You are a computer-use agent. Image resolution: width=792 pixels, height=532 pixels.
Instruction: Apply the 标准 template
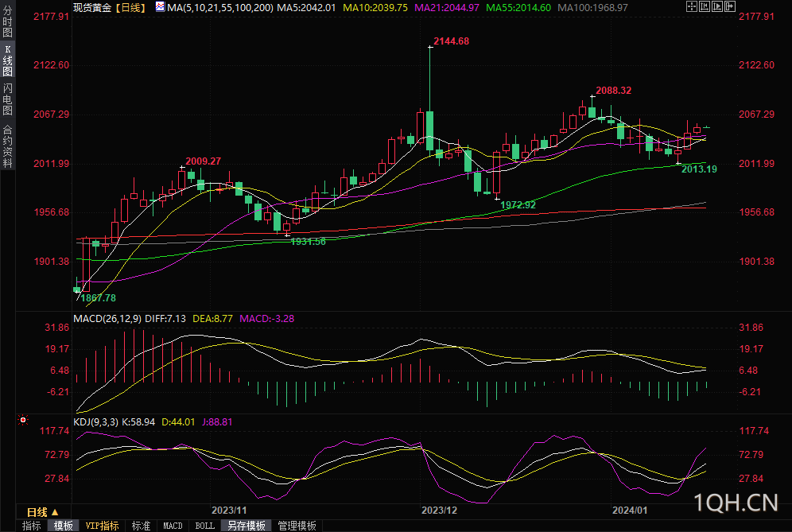[x=141, y=526]
